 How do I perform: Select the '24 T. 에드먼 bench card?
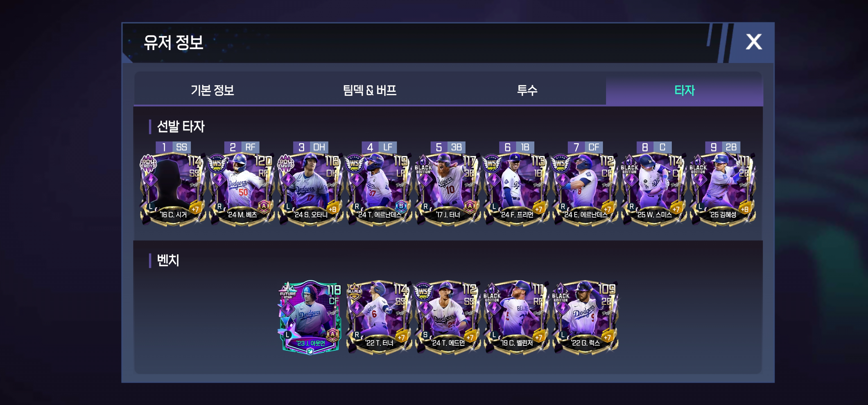coord(448,317)
